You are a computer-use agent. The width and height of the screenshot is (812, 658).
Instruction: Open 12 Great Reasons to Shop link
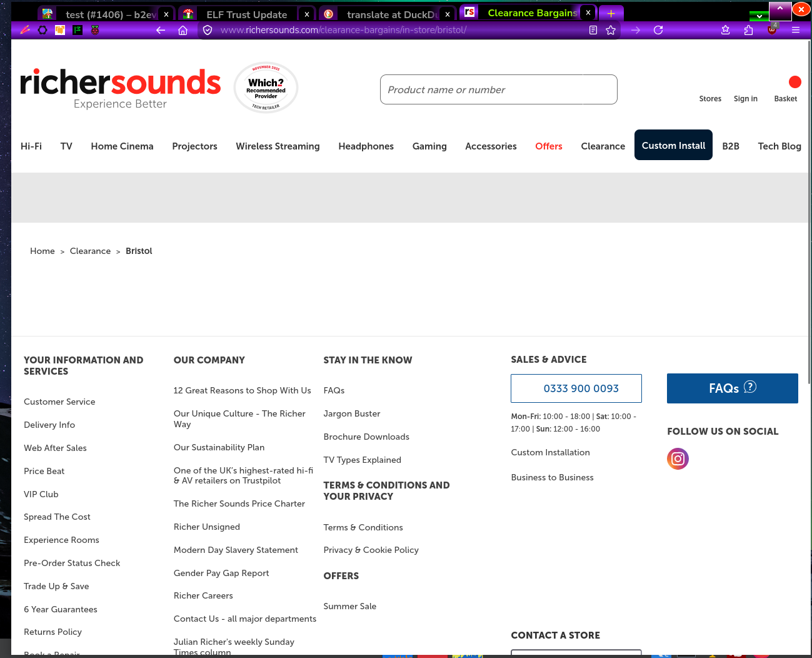(242, 390)
